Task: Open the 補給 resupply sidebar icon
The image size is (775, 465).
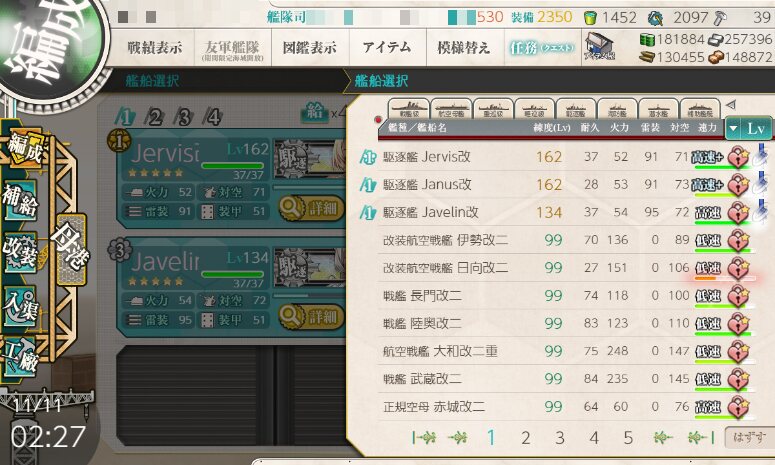Action: pos(20,200)
